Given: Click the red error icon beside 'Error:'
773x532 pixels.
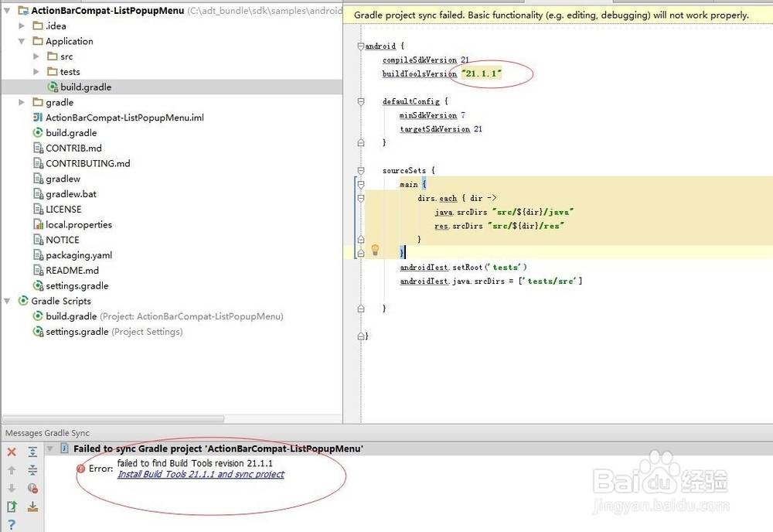Looking at the screenshot, I should pos(81,469).
